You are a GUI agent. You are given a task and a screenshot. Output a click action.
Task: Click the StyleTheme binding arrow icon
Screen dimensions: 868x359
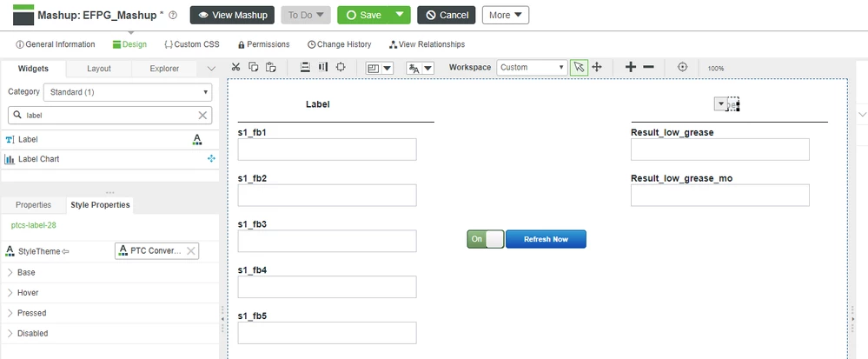coord(65,251)
